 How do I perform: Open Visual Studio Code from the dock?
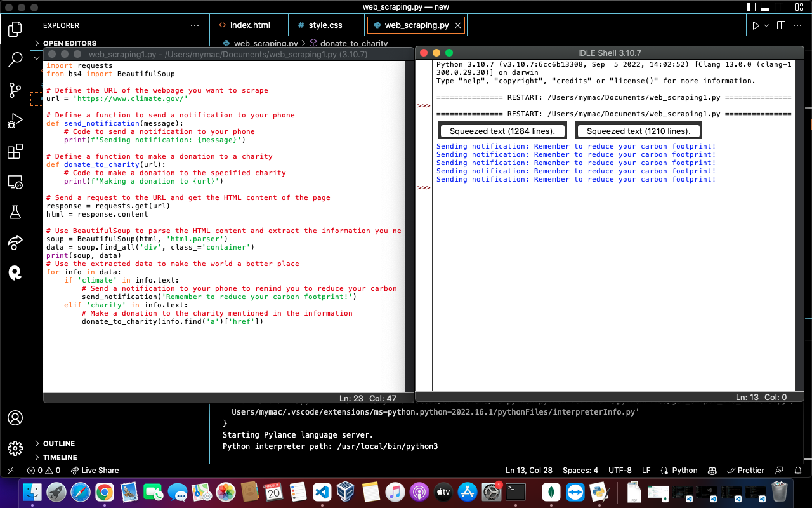pyautogui.click(x=323, y=492)
